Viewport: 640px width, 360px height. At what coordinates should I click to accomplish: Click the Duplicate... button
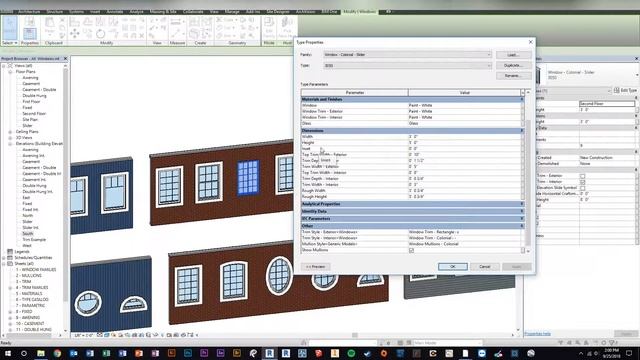(x=513, y=65)
